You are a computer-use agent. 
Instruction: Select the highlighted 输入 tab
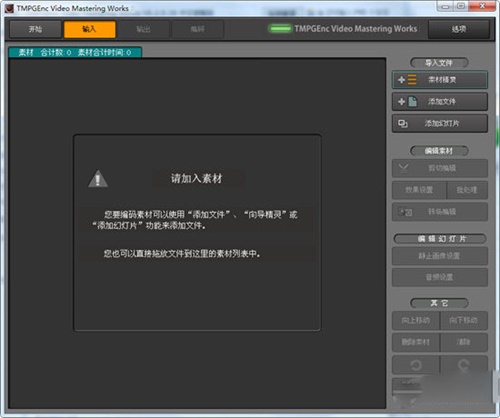[90, 29]
